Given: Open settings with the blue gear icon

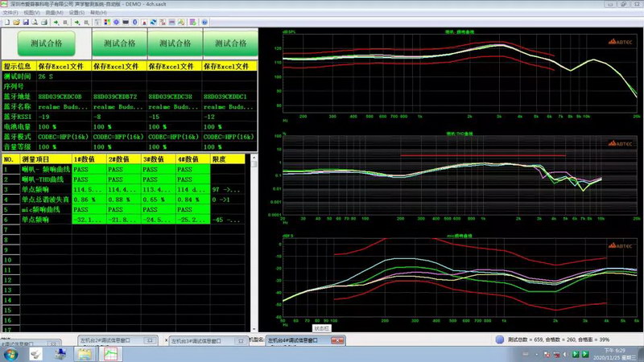Looking at the screenshot, I should coord(116,23).
